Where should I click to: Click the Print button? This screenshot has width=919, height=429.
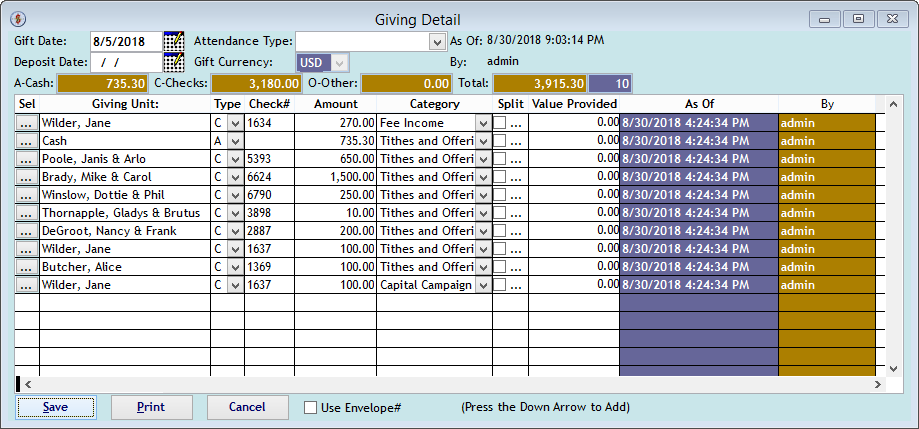(152, 407)
